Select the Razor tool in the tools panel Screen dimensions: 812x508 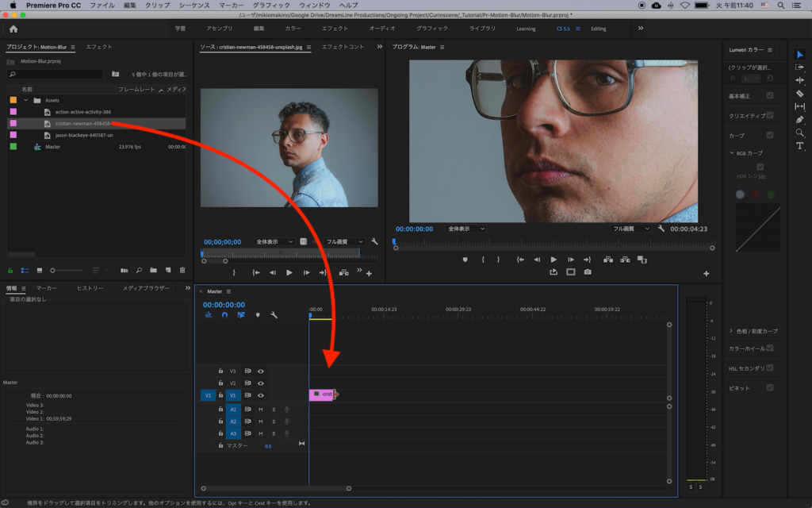[799, 94]
